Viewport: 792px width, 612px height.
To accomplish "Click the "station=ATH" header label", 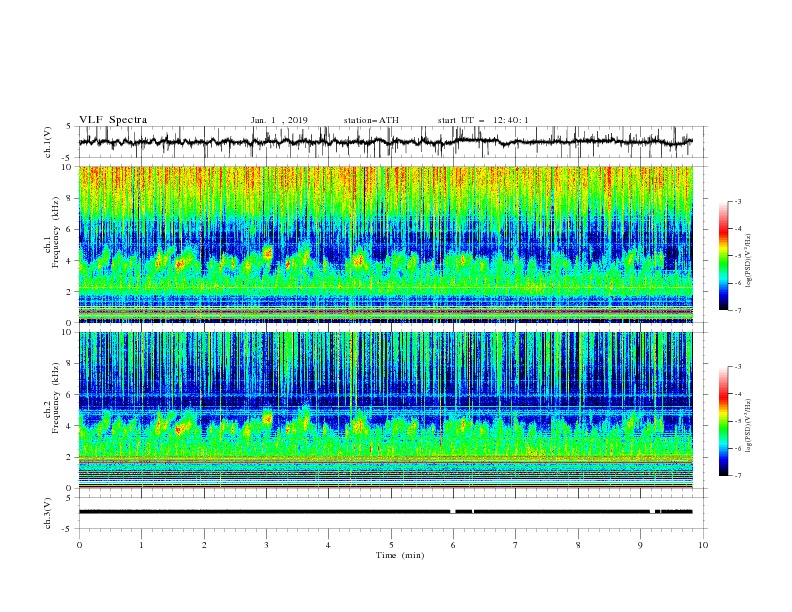I will pyautogui.click(x=371, y=120).
